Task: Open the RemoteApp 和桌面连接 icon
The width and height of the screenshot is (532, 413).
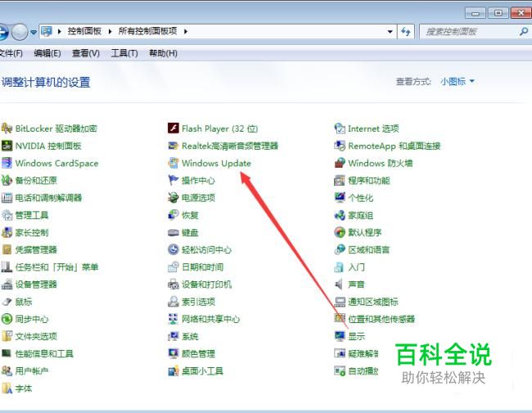Action: click(340, 146)
